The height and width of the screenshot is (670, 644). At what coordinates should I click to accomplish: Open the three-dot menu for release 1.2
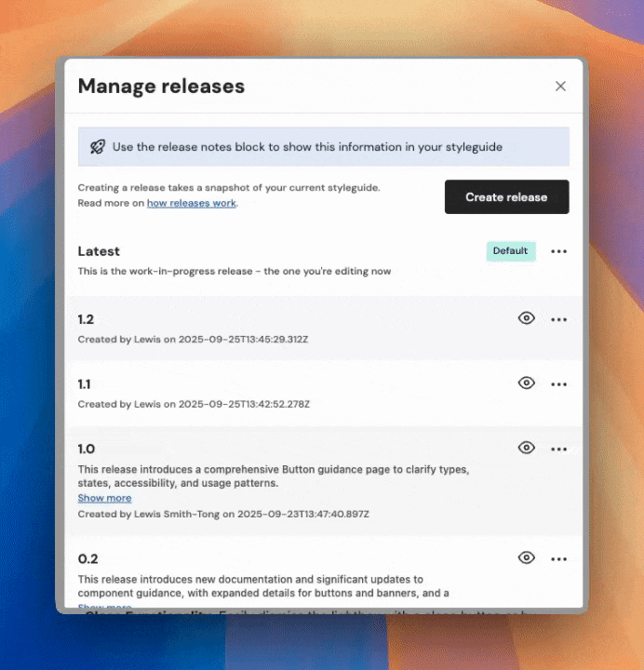coord(558,319)
